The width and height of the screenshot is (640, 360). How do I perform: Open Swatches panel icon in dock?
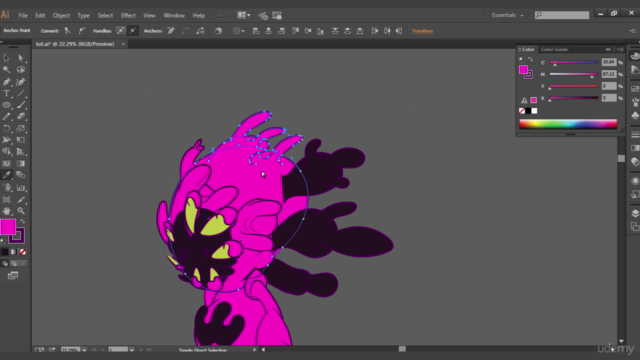pos(635,89)
